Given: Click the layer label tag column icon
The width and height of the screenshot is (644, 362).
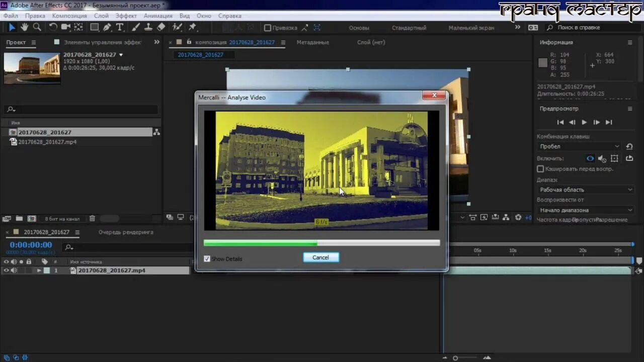Looking at the screenshot, I should click(x=45, y=261).
